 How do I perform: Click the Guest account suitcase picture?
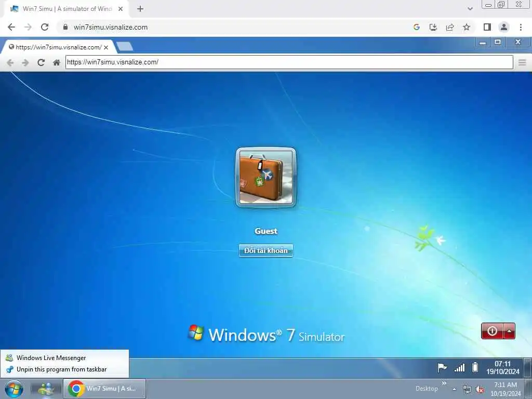266,177
